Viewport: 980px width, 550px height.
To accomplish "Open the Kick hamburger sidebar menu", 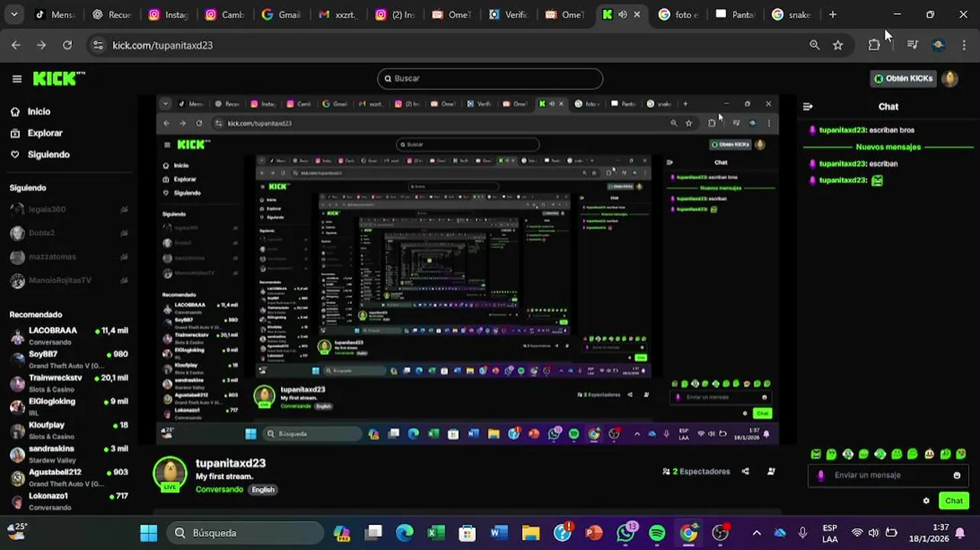I will [x=17, y=79].
